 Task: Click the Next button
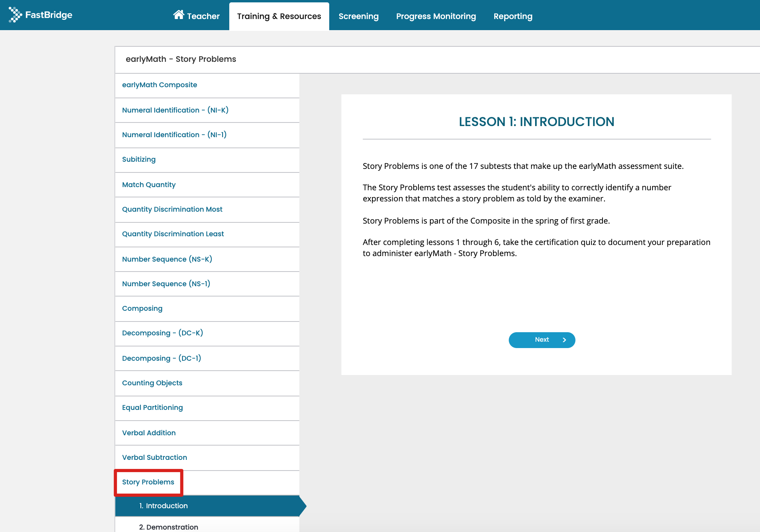[x=542, y=340]
